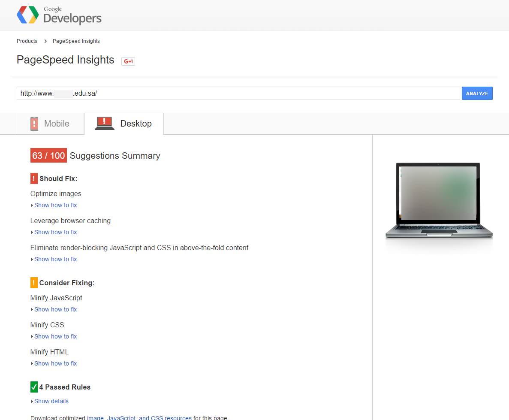509x420 pixels.
Task: Show how to fix Minify JavaScript
Action: pos(55,309)
